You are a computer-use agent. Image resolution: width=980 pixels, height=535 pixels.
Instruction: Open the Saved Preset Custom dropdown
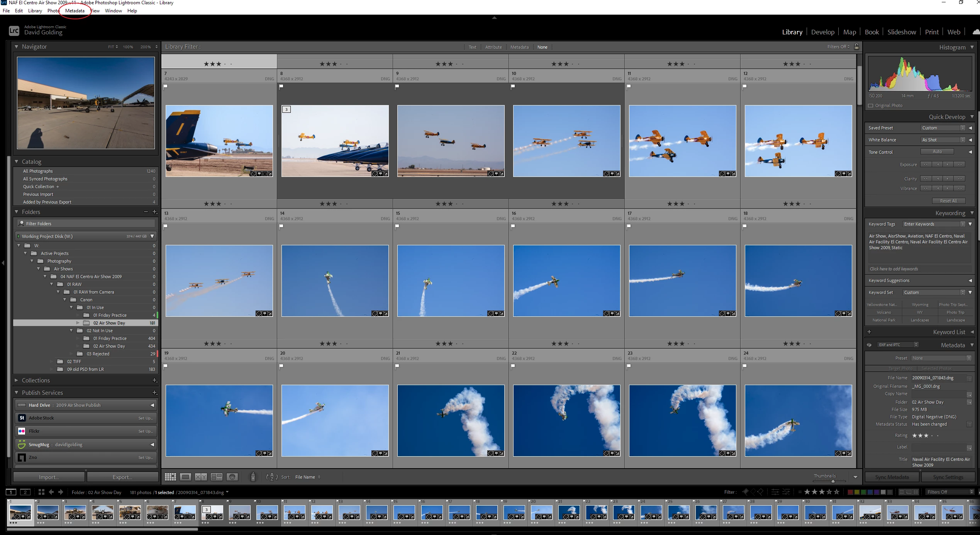point(943,128)
